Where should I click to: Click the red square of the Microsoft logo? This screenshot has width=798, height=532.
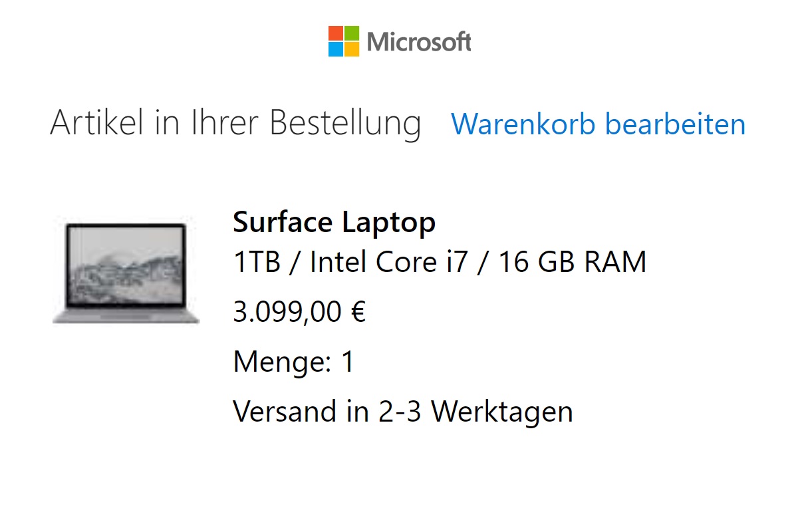pos(336,33)
